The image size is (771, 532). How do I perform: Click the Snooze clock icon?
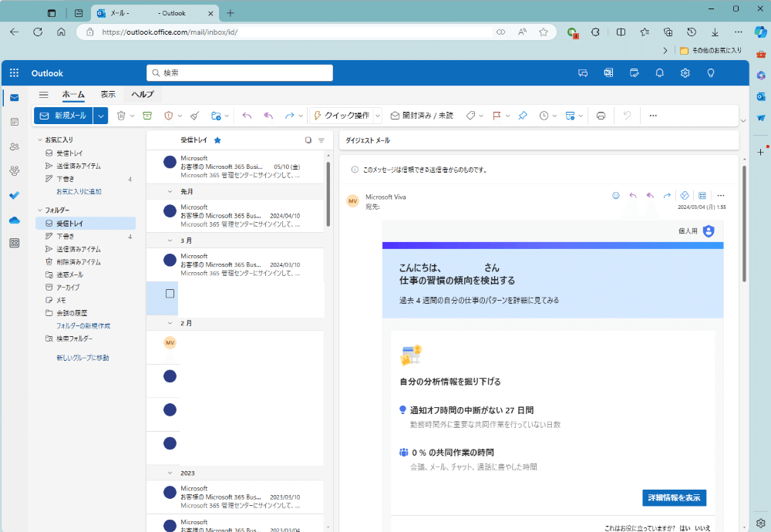point(544,116)
